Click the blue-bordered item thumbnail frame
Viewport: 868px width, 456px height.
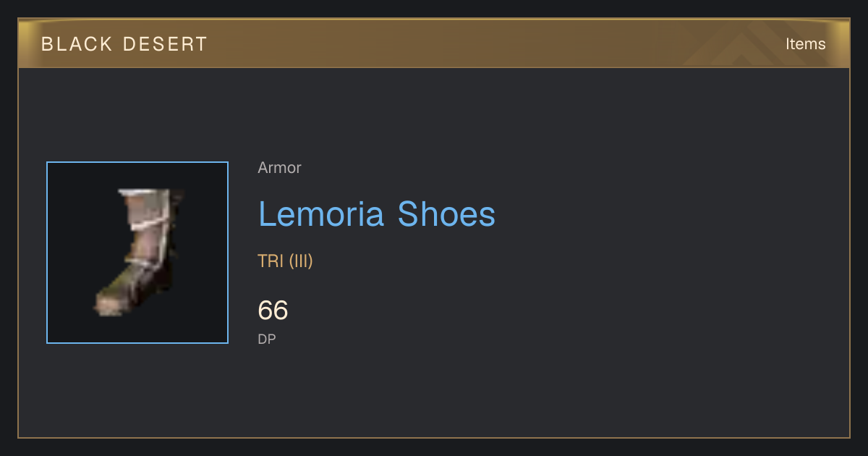tap(137, 253)
